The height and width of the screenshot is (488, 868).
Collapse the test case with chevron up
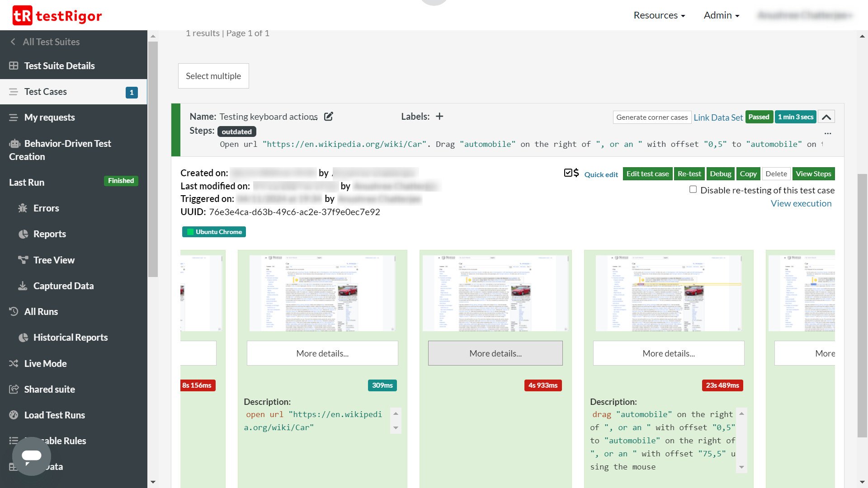click(x=826, y=117)
